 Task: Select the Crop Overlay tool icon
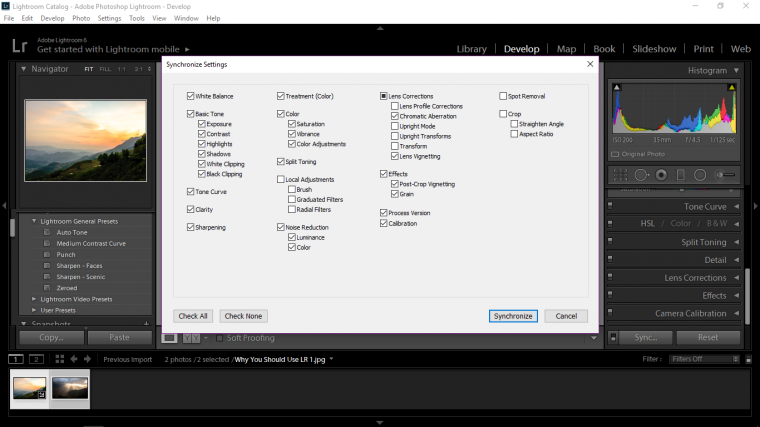[x=620, y=175]
